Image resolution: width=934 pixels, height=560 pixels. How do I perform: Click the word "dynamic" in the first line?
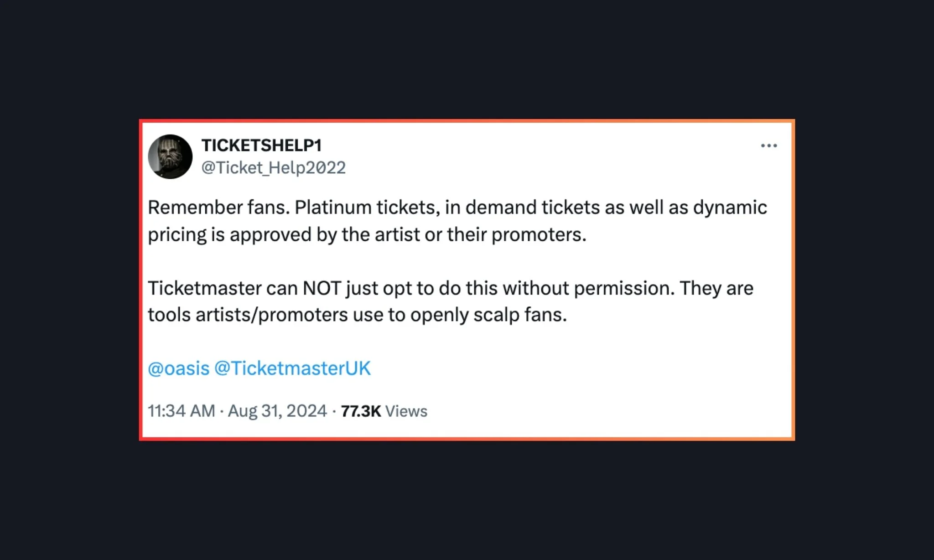(x=730, y=207)
